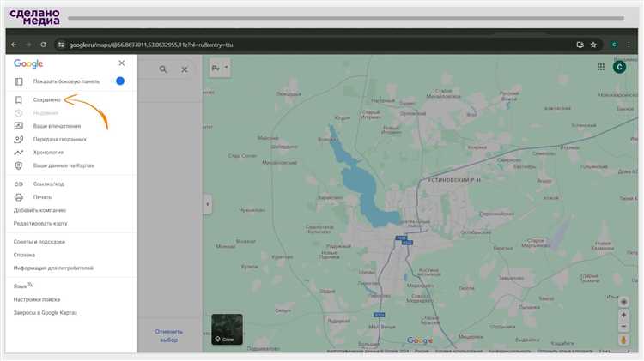Open Настройки поиска search settings
The width and height of the screenshot is (644, 361).
click(x=37, y=299)
